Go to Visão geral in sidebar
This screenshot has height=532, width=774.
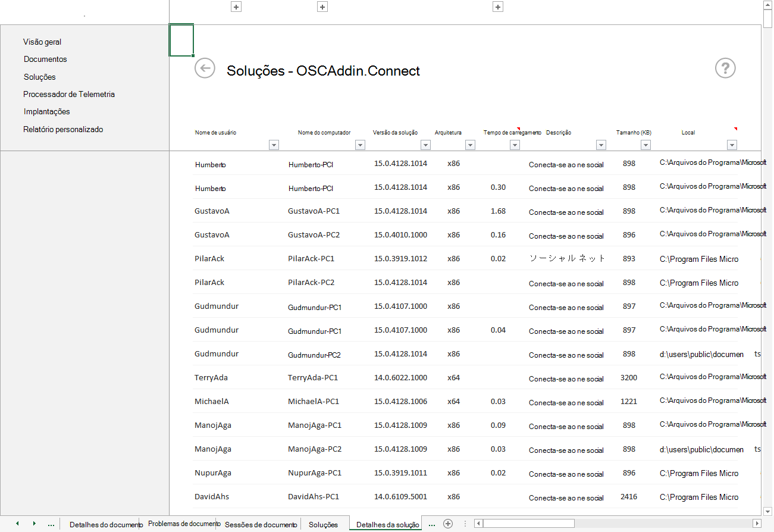[42, 42]
